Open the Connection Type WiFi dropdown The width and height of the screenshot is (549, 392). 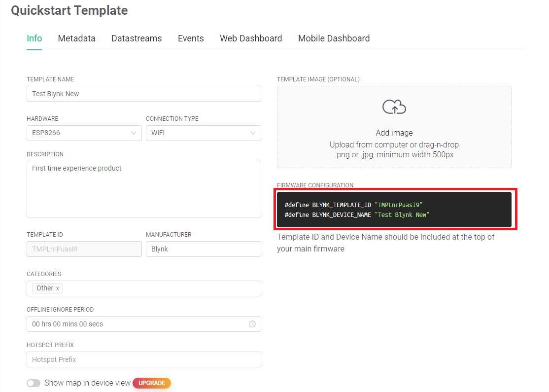tap(204, 133)
